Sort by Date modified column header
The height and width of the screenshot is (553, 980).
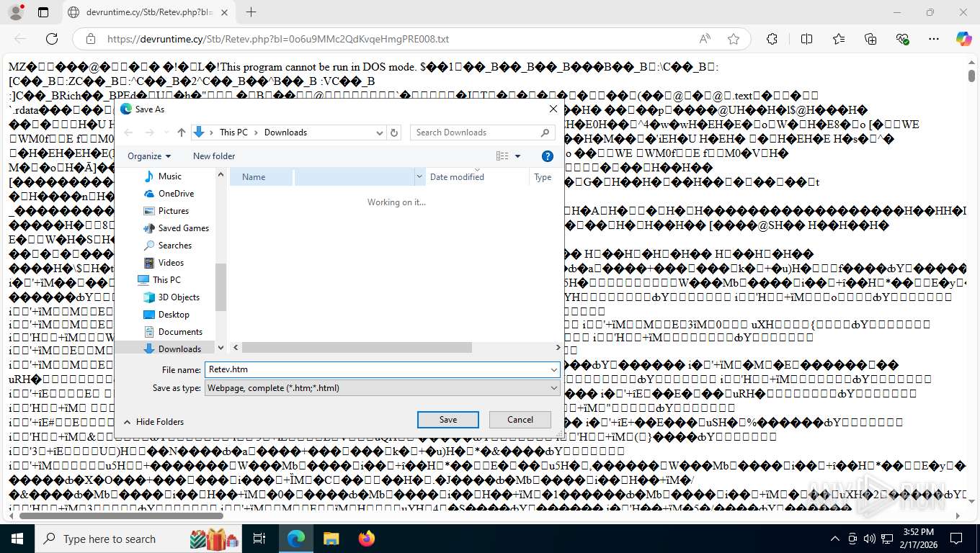(457, 176)
